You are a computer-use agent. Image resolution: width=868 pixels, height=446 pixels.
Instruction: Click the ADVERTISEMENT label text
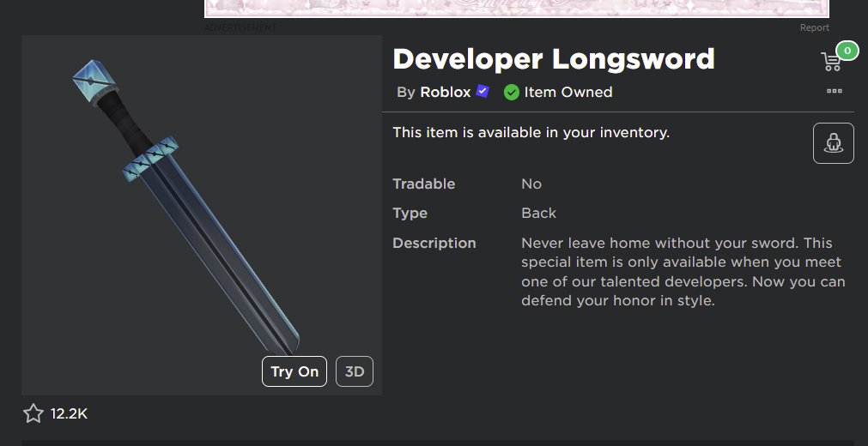tap(241, 27)
